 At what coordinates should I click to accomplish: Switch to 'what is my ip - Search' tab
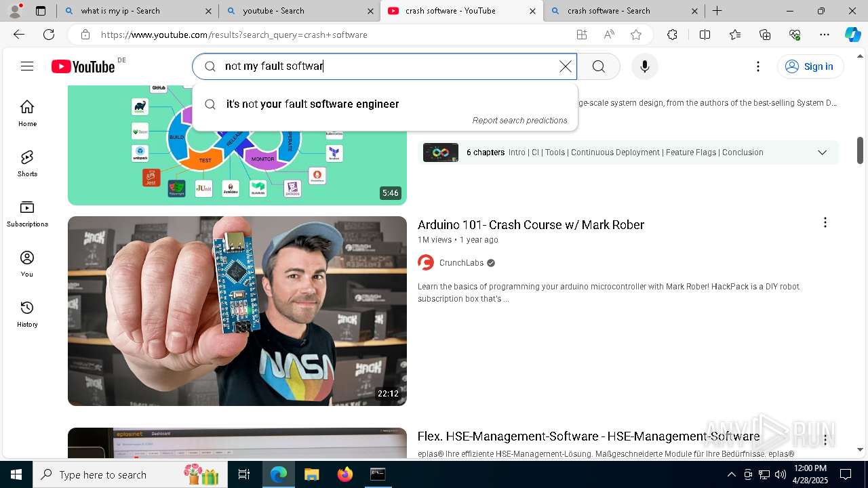click(x=136, y=11)
